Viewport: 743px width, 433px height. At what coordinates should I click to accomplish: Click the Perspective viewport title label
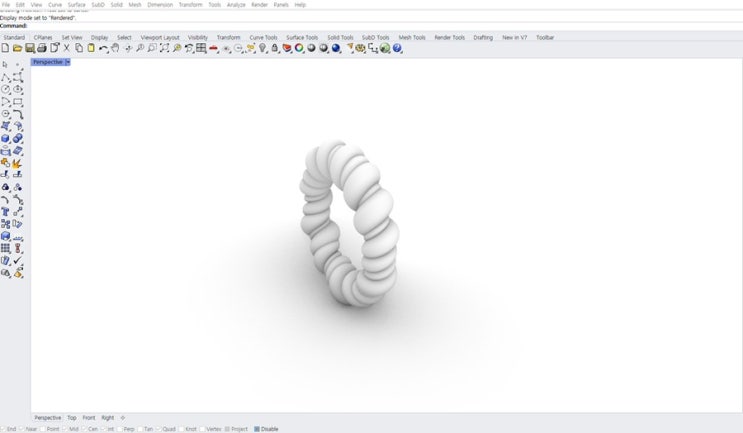48,62
